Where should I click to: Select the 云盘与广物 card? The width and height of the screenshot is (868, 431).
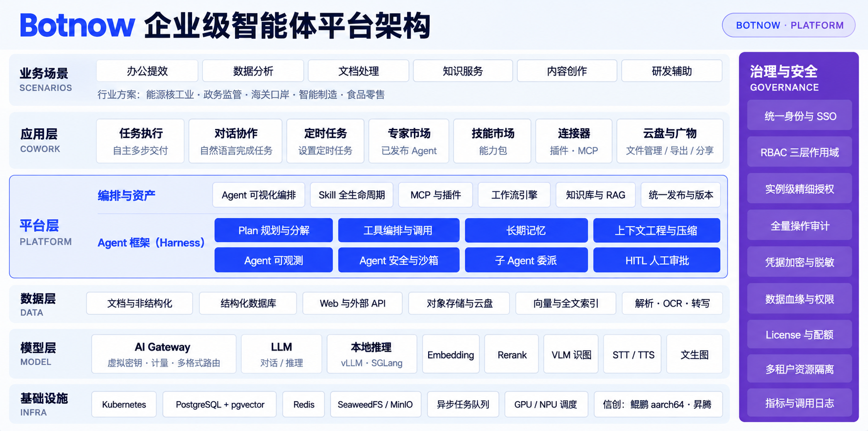tap(670, 141)
